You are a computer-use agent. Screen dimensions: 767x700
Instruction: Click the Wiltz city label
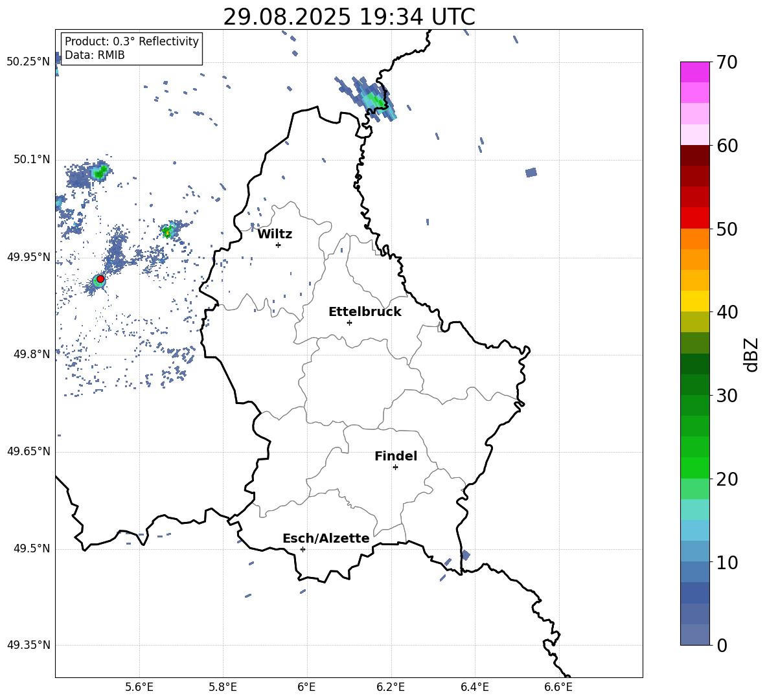point(275,234)
